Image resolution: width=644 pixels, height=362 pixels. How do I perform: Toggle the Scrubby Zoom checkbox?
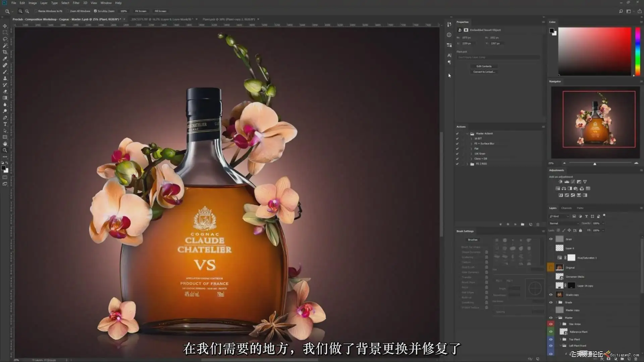pyautogui.click(x=95, y=11)
